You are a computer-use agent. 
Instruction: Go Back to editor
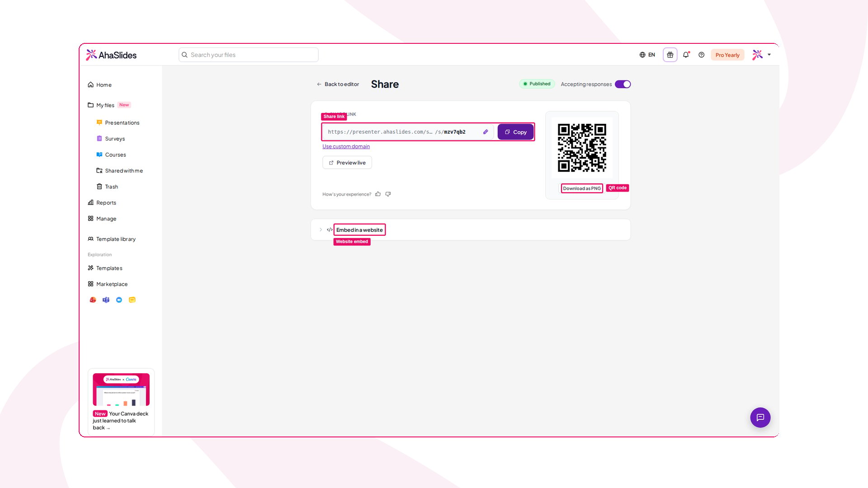coord(337,84)
